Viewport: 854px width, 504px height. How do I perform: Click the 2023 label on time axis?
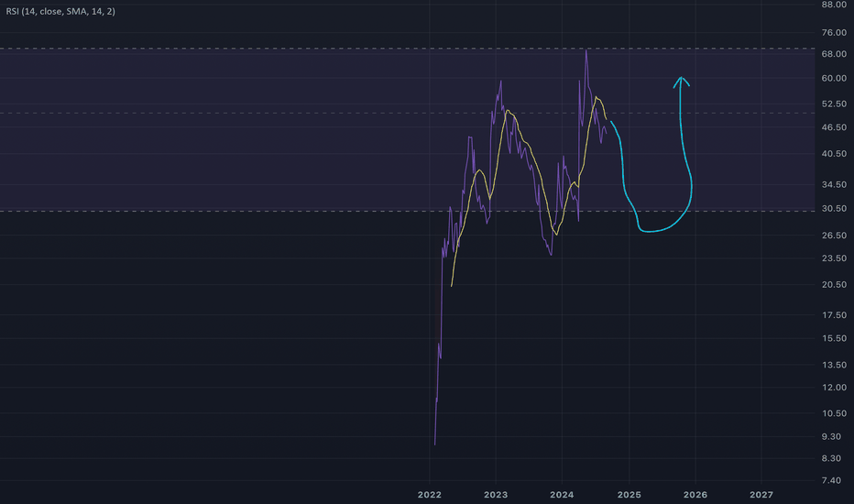click(x=496, y=495)
